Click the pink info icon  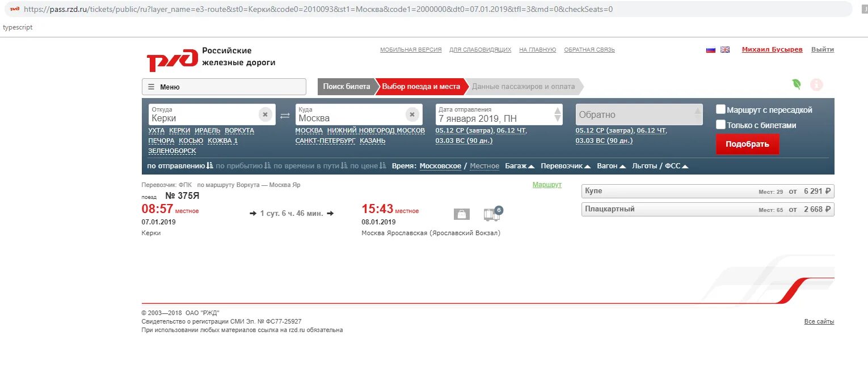coord(816,85)
